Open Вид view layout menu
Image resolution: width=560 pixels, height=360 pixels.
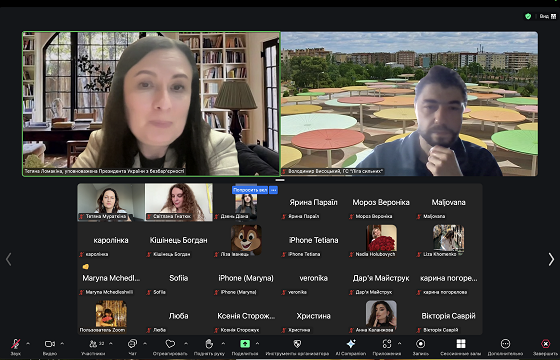coord(548,16)
